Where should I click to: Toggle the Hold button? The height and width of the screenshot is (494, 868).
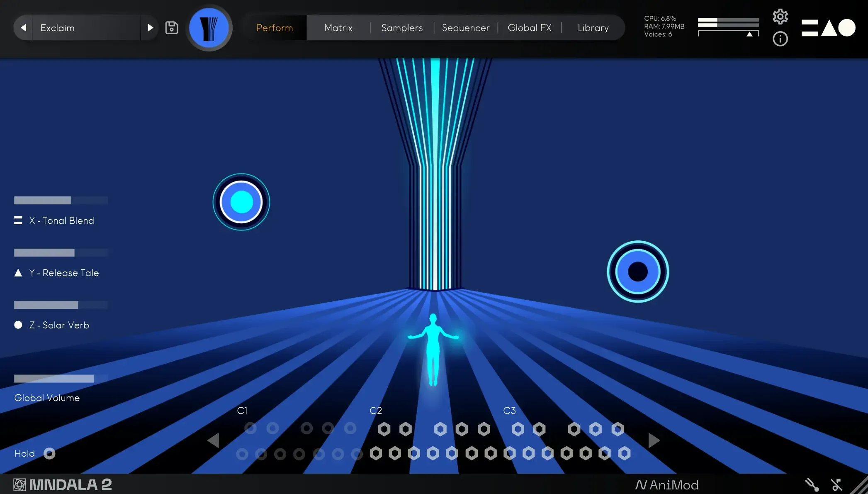[x=49, y=453]
